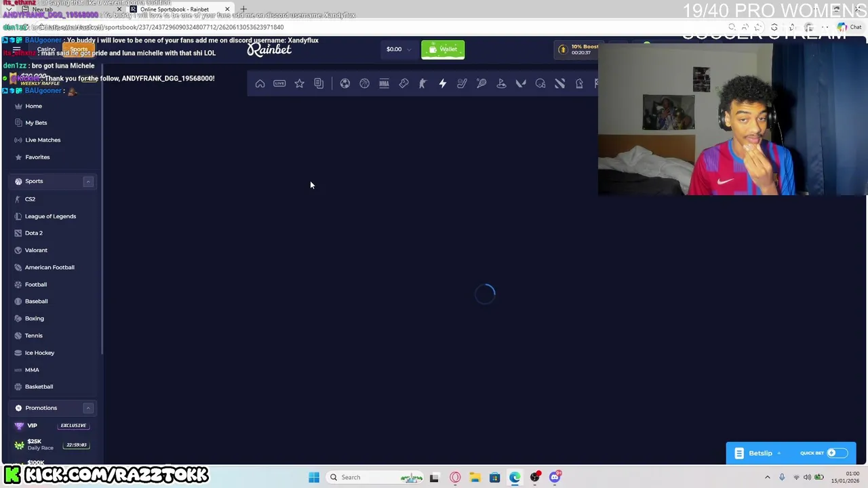Select the Valorant logo icon in toolbar
Image resolution: width=868 pixels, height=488 pixels.
point(521,83)
